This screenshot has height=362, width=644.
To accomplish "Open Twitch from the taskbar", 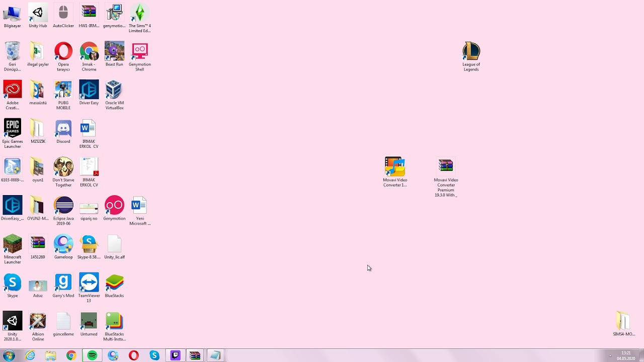I will pyautogui.click(x=175, y=355).
